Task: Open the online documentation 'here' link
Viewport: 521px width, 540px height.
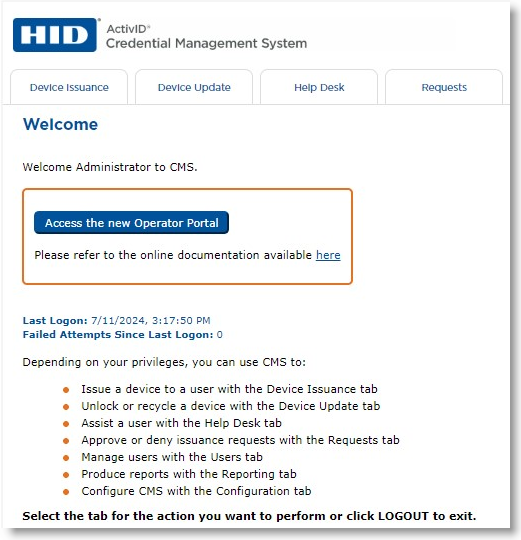Action: tap(328, 255)
